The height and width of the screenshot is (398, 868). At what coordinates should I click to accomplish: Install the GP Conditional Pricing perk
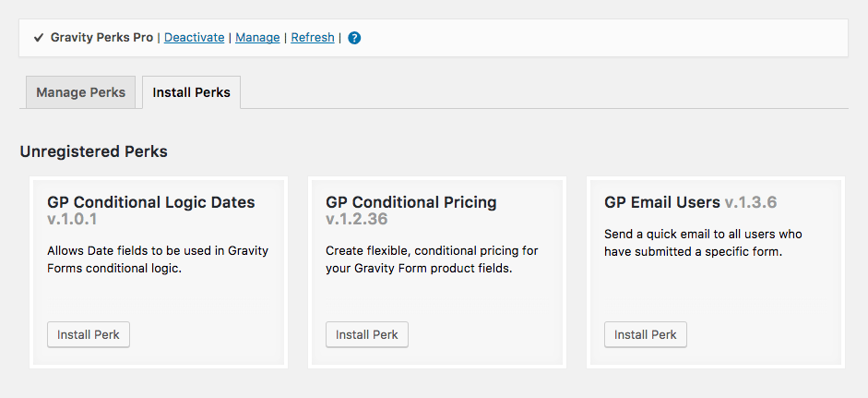click(367, 335)
